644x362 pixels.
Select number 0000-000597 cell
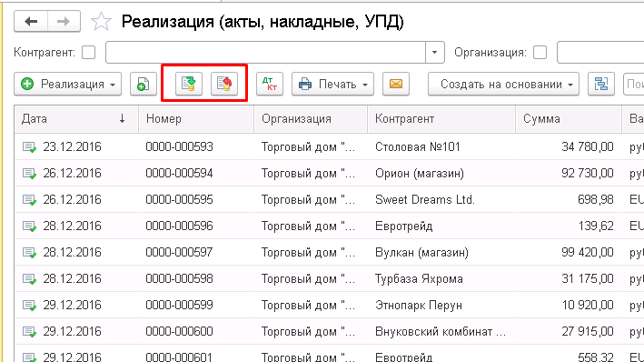coord(180,252)
